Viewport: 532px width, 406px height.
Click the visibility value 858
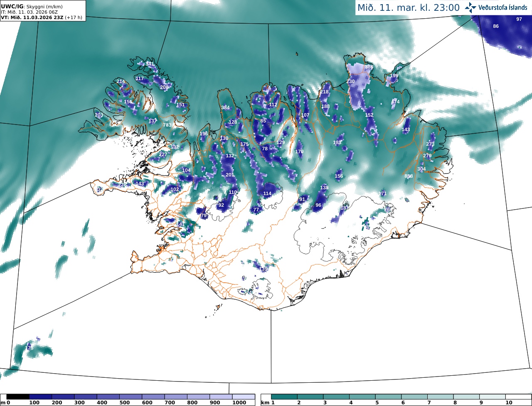[x=409, y=176]
